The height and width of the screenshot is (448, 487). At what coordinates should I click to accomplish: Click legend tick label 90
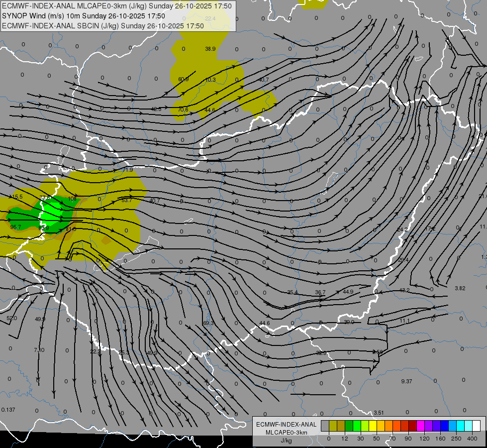(408, 439)
